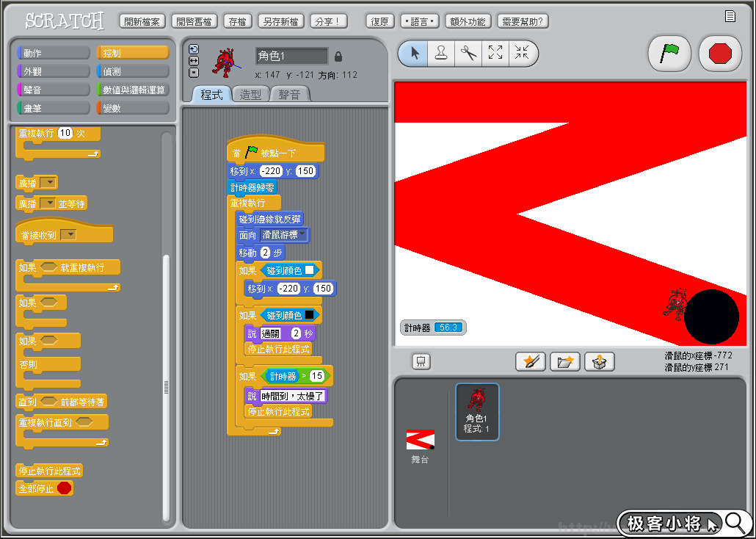Open the 滑鼠游標 dropdown in 面向 block

coord(302,235)
